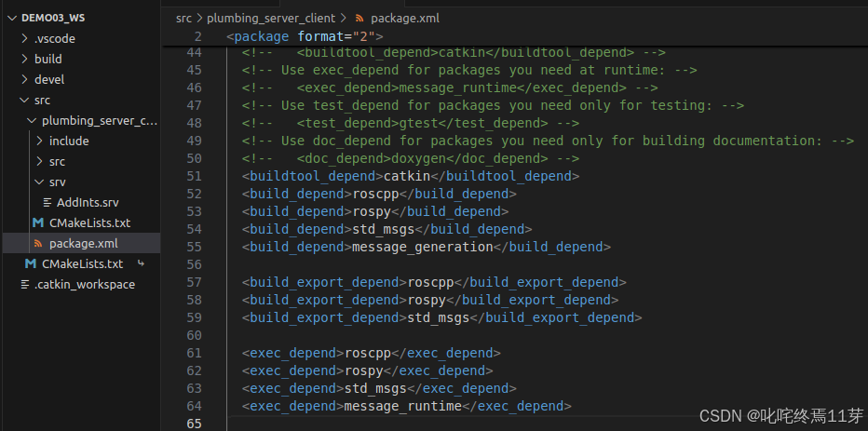Click line number 56 in the gutter
Image resolution: width=868 pixels, height=431 pixels.
195,264
